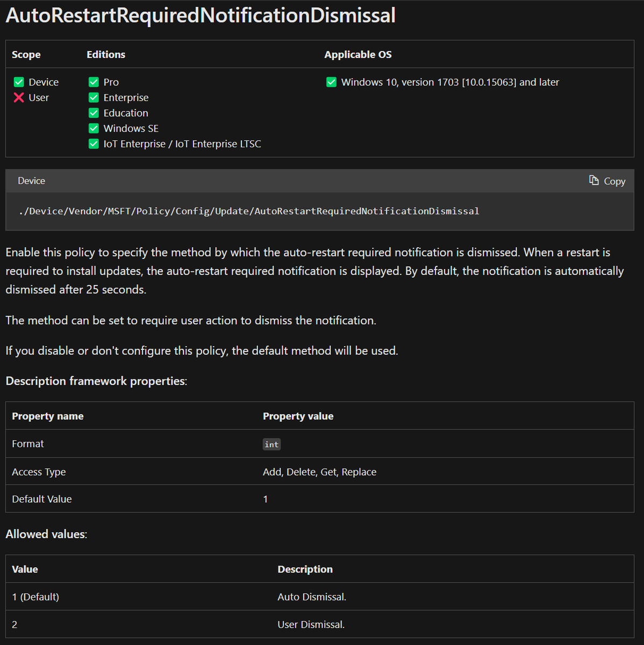
Task: Click the green checkmark beside Pro edition
Action: [x=94, y=82]
